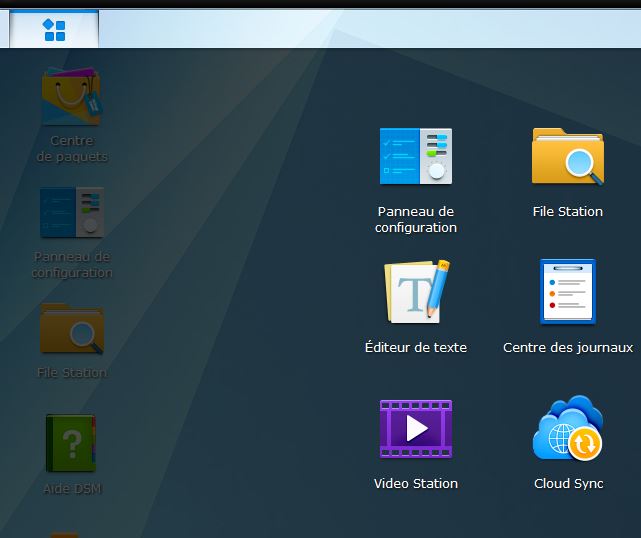
Task: Open the Centre des journaux clipboard icon
Action: tap(567, 292)
